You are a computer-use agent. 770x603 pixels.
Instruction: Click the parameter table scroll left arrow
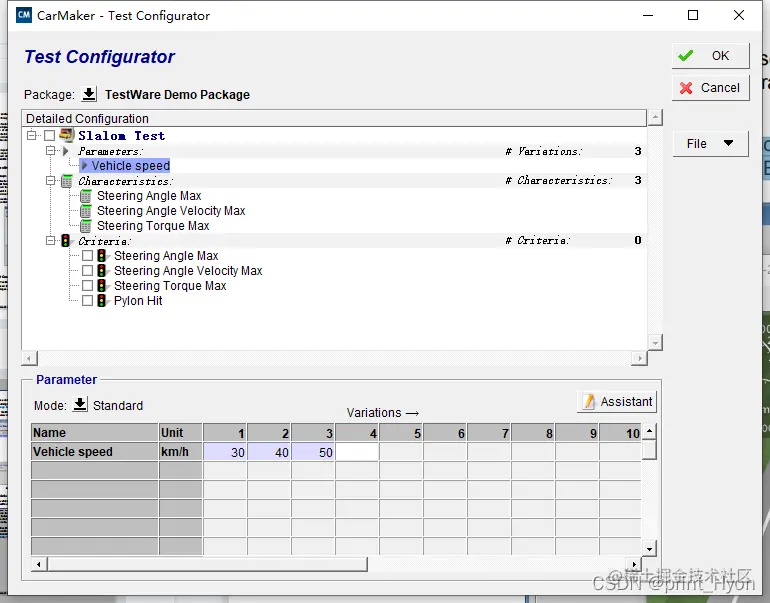click(39, 564)
